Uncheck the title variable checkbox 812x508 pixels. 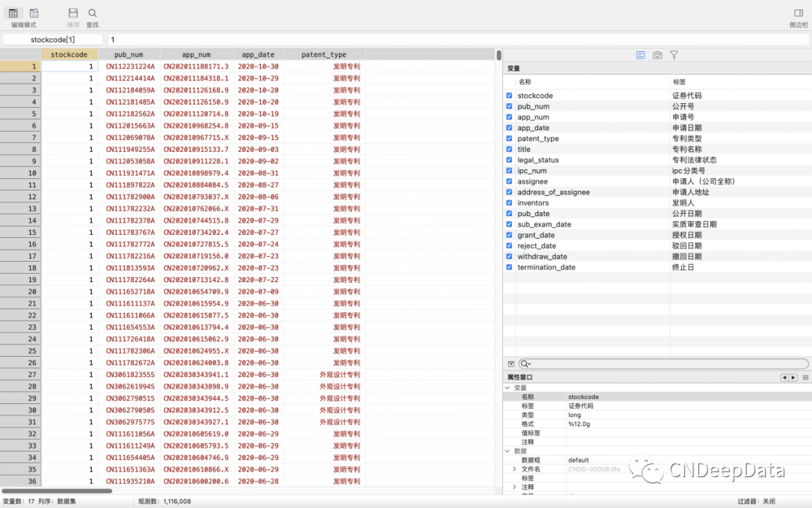tap(509, 149)
